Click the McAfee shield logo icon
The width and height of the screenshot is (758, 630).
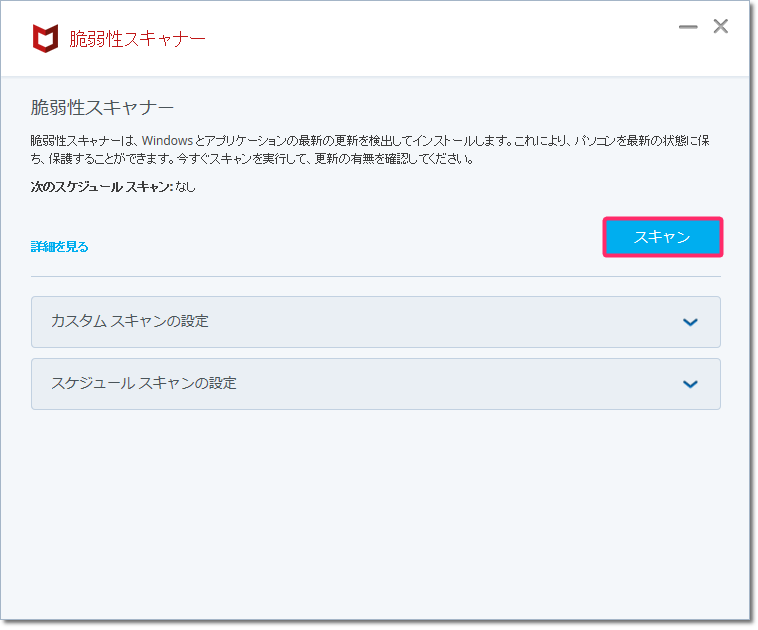coord(45,38)
